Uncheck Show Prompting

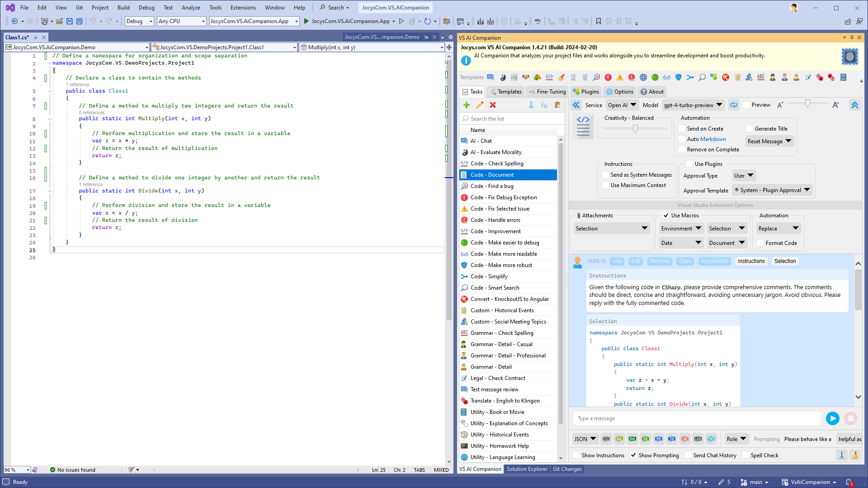coord(634,455)
